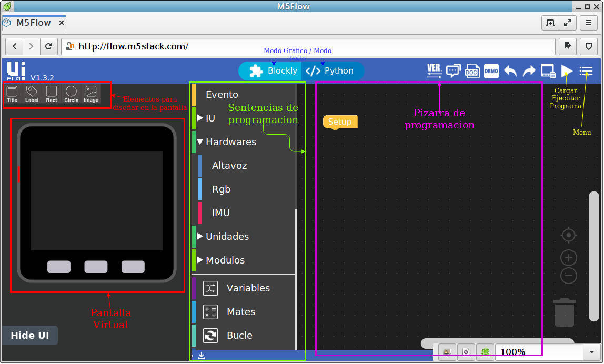This screenshot has width=604, height=364.
Task: Click the 100% zoom value field
Action: [x=539, y=352]
